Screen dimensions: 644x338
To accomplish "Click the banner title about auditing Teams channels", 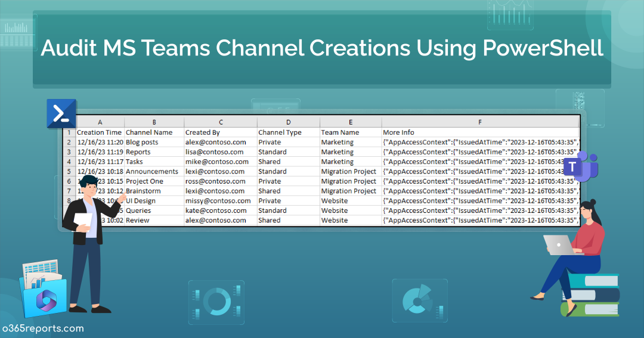I will 322,48.
